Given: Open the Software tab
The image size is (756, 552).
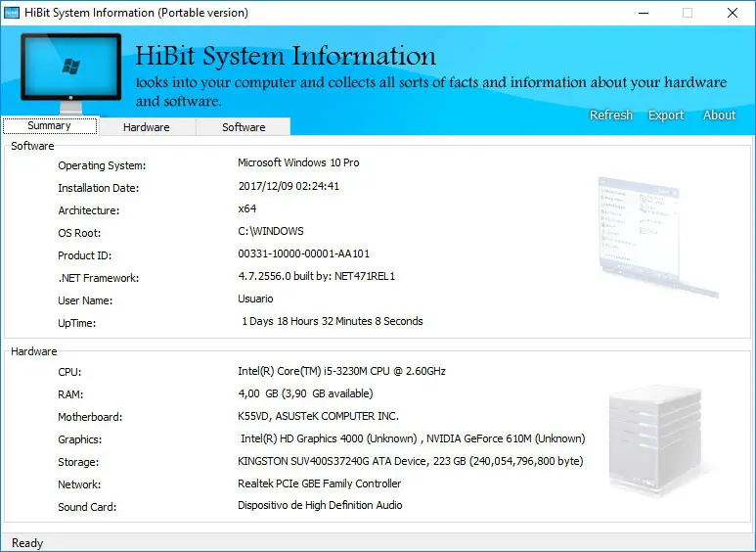Looking at the screenshot, I should 244,127.
